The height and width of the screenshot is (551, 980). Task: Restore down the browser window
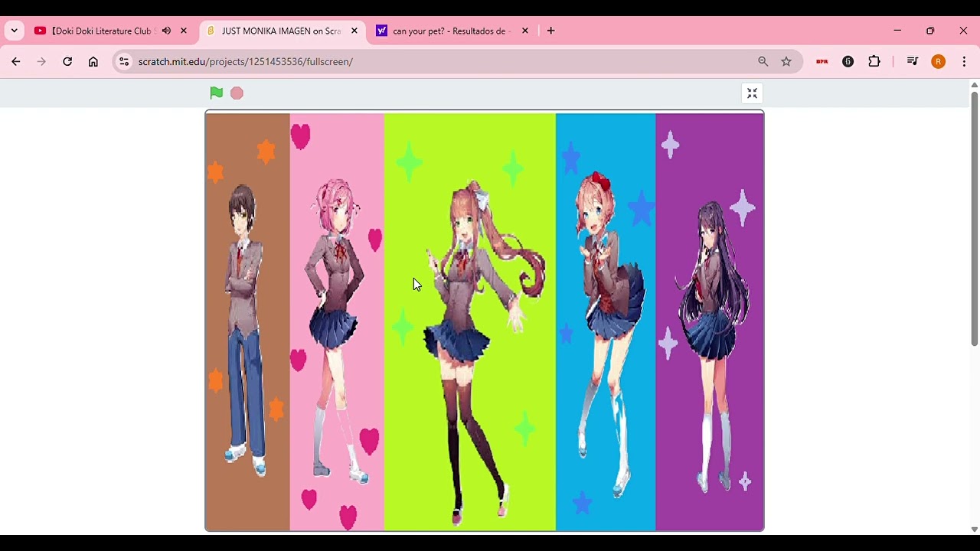click(x=930, y=31)
